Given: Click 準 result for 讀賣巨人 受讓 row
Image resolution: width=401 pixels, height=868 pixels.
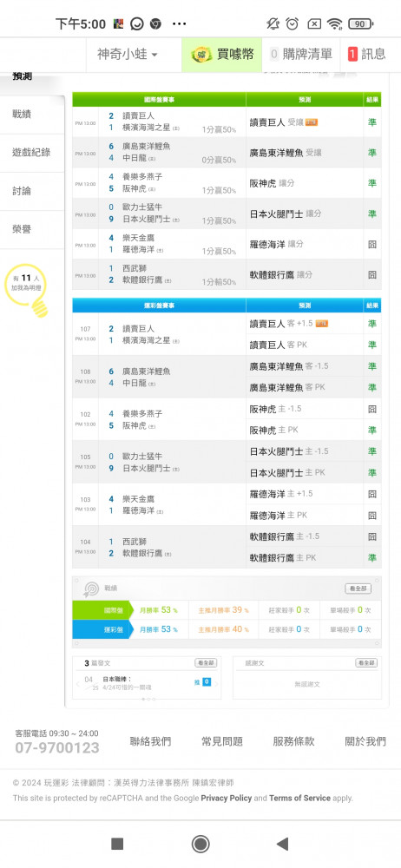Looking at the screenshot, I should pyautogui.click(x=372, y=122).
